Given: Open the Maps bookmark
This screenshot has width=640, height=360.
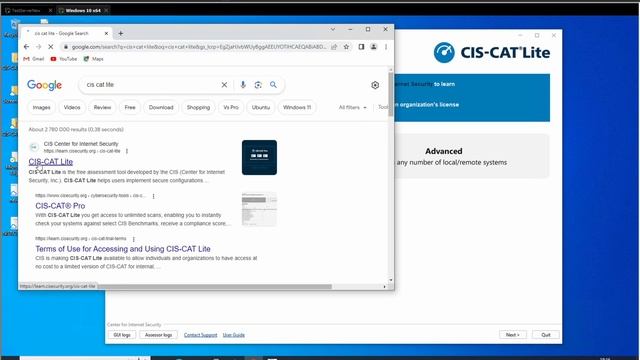Looking at the screenshot, I should pos(93,59).
